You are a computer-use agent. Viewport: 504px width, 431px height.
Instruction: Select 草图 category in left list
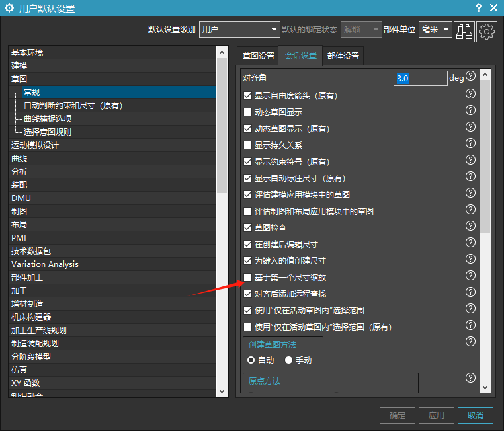point(112,79)
